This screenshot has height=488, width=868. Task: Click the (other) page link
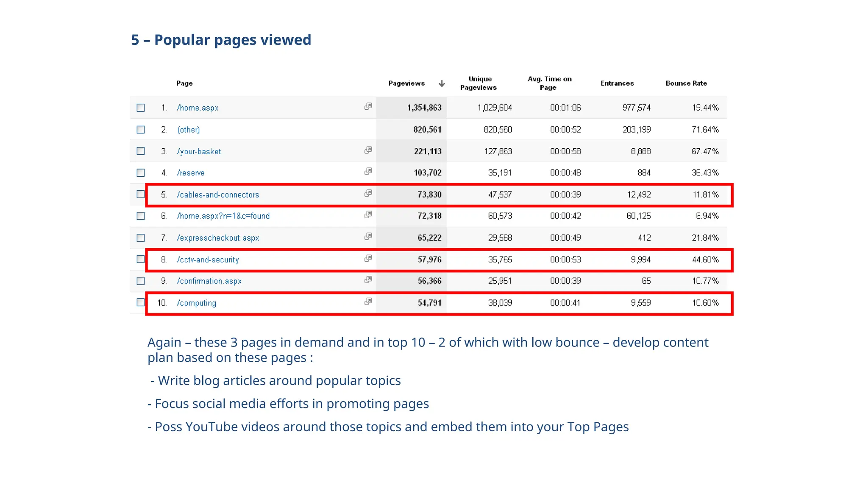pos(189,130)
